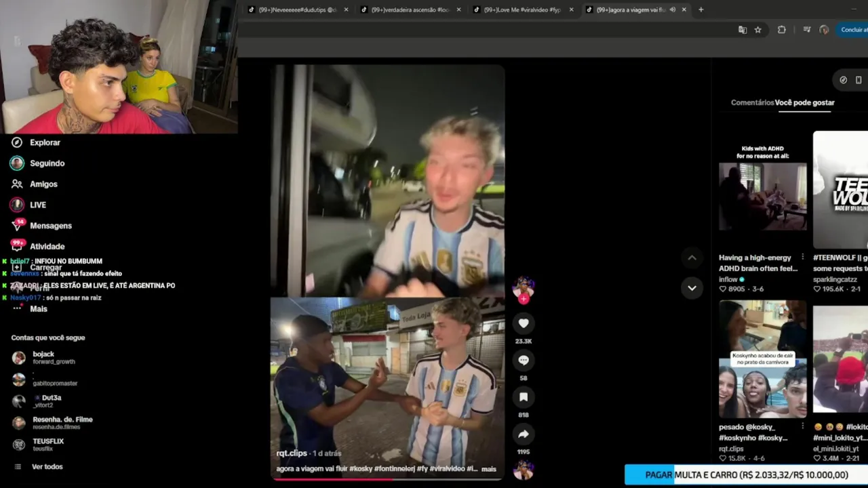868x488 pixels.
Task: Click browser translate page icon
Action: pyautogui.click(x=743, y=30)
